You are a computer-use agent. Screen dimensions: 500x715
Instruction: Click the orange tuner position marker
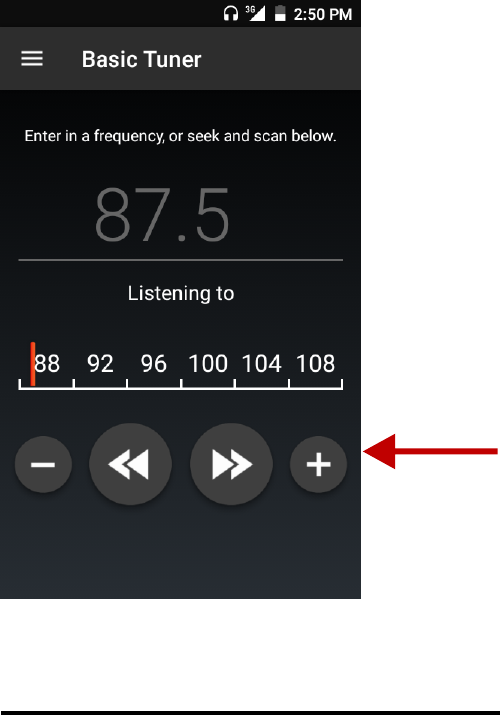pos(33,364)
